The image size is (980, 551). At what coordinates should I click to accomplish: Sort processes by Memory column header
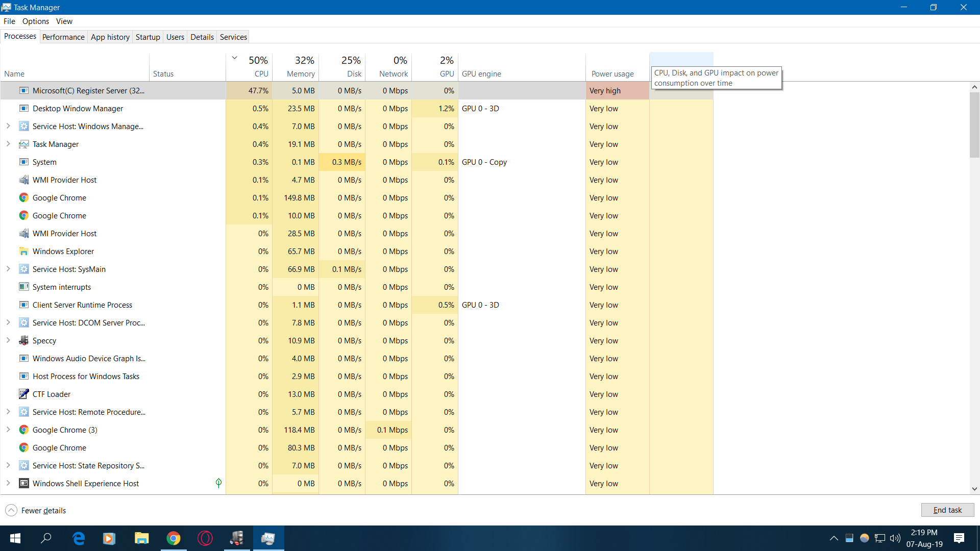(296, 66)
